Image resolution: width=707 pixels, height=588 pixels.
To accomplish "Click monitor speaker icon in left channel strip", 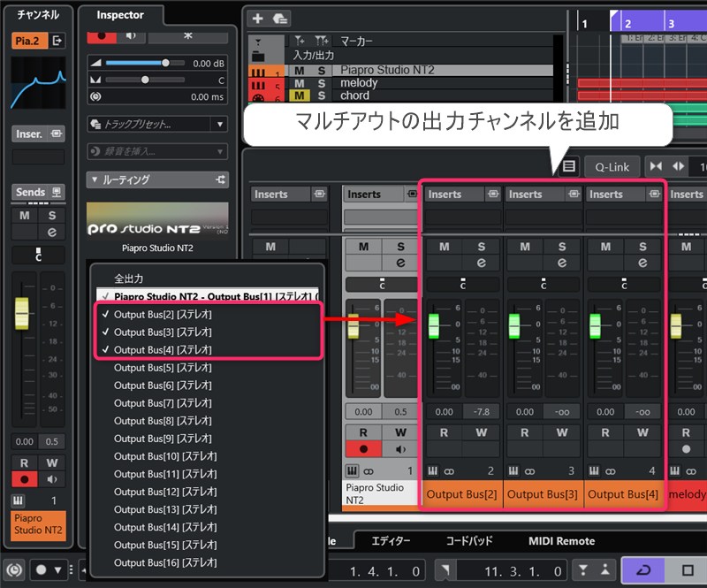I will (x=52, y=479).
